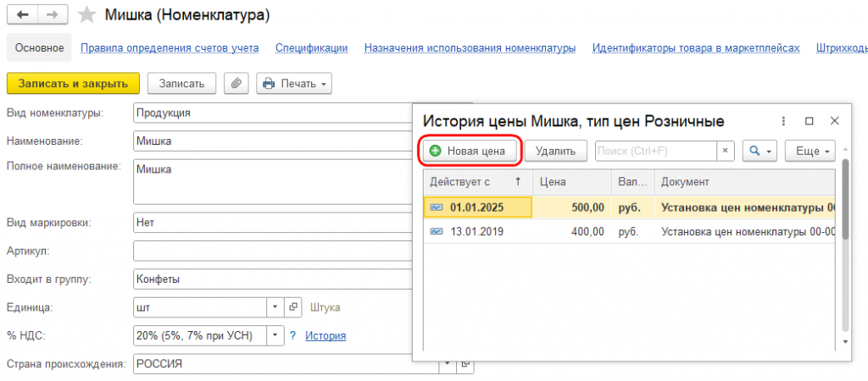Switch to the Основное tab
The width and height of the screenshot is (868, 381).
tap(39, 48)
